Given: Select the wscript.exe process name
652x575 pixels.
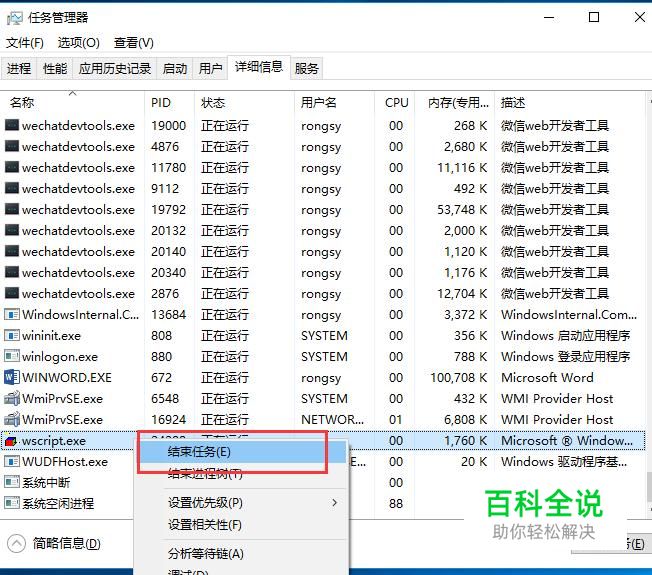Looking at the screenshot, I should [x=54, y=441].
